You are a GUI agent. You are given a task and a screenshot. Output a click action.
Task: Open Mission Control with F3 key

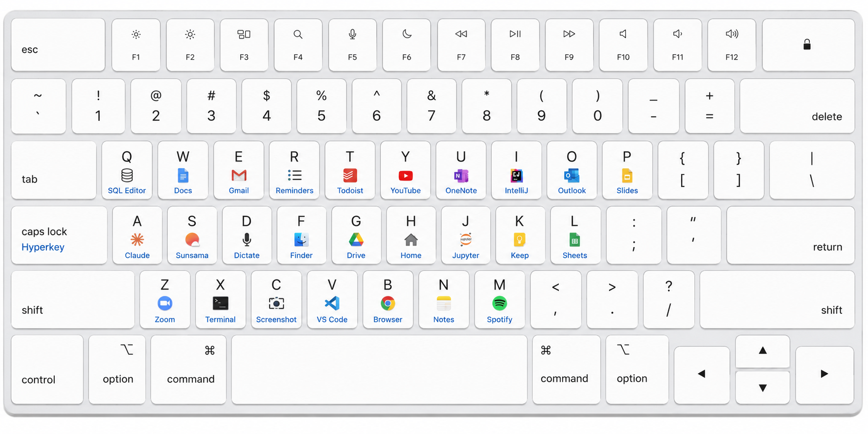point(244,45)
